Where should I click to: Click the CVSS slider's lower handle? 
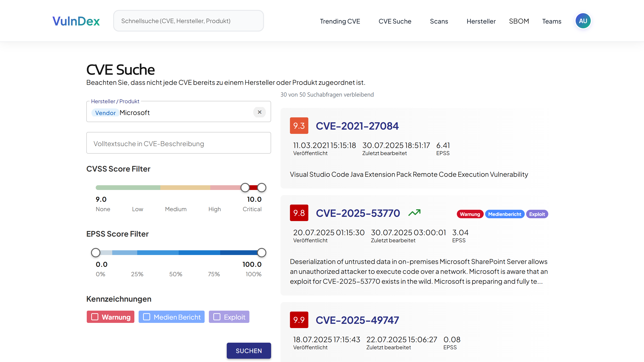tap(245, 188)
